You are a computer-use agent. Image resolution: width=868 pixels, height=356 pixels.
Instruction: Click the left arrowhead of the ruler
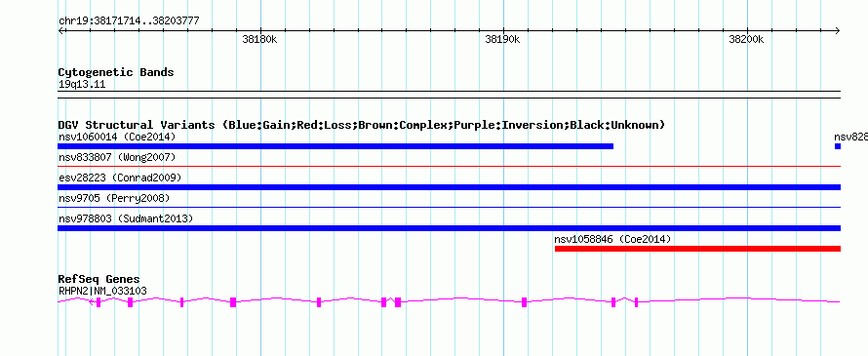60,30
